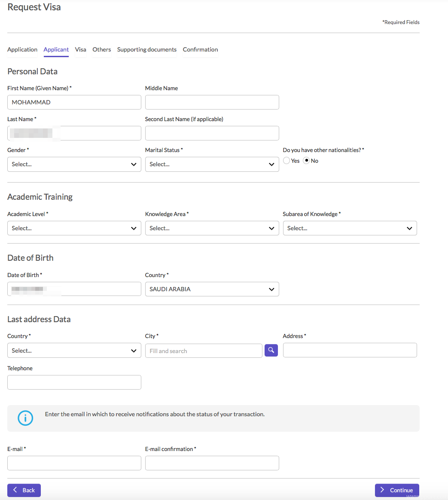Open the Gender dropdown
The image size is (448, 500).
74,164
